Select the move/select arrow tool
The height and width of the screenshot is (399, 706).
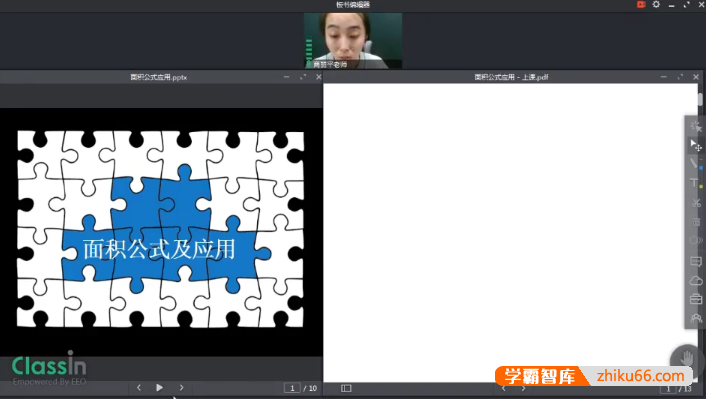click(696, 145)
